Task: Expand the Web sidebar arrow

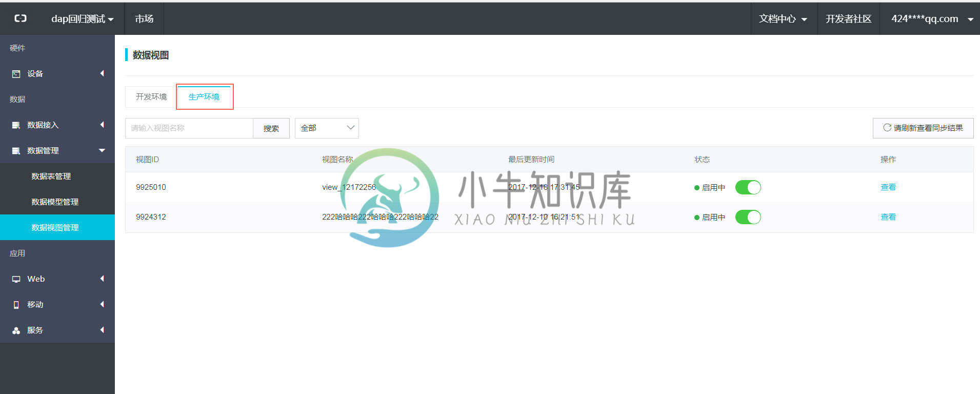Action: (x=102, y=279)
